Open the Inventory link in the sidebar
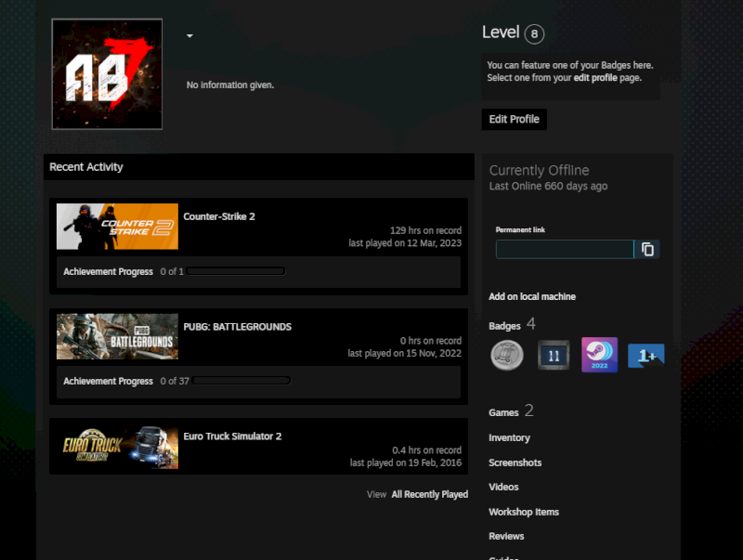 pyautogui.click(x=509, y=437)
